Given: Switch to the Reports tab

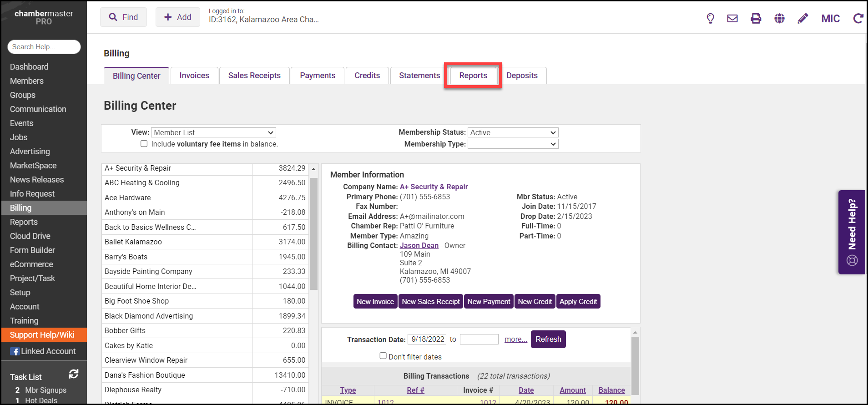Looking at the screenshot, I should (473, 76).
